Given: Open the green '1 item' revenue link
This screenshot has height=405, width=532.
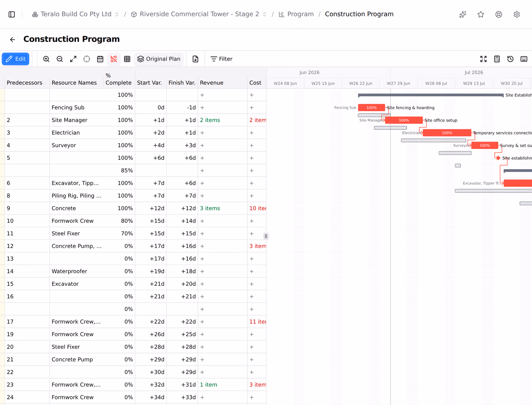Looking at the screenshot, I should tap(208, 385).
